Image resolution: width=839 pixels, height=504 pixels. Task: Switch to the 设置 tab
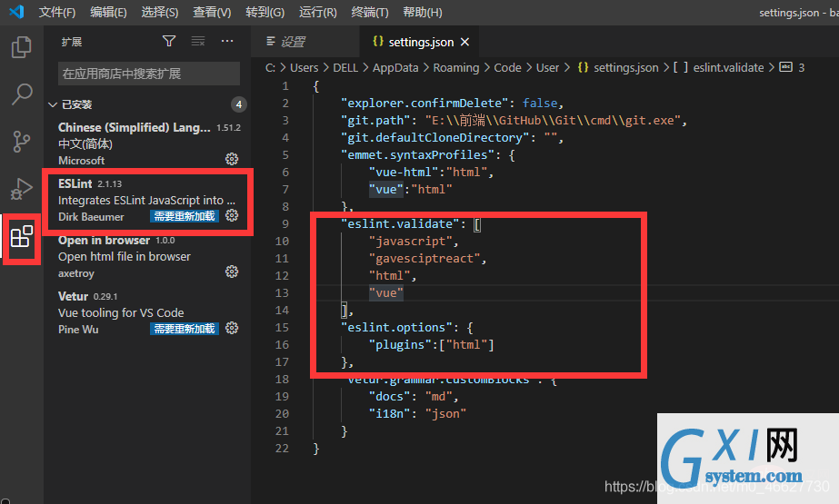pos(305,42)
